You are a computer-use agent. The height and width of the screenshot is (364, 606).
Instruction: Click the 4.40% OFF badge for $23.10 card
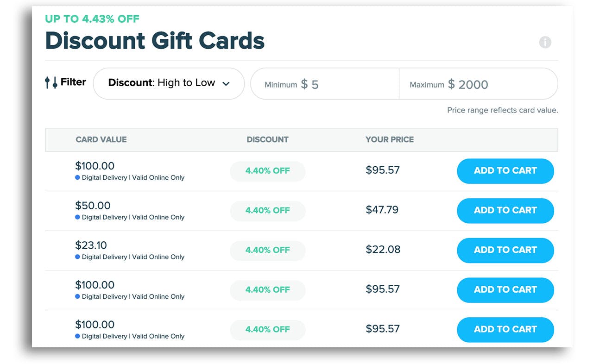[267, 250]
